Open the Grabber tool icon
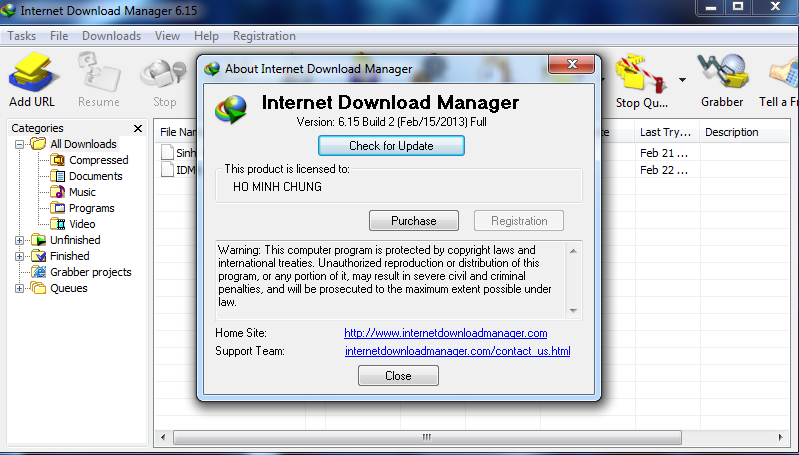The height and width of the screenshot is (455, 799). click(x=723, y=72)
